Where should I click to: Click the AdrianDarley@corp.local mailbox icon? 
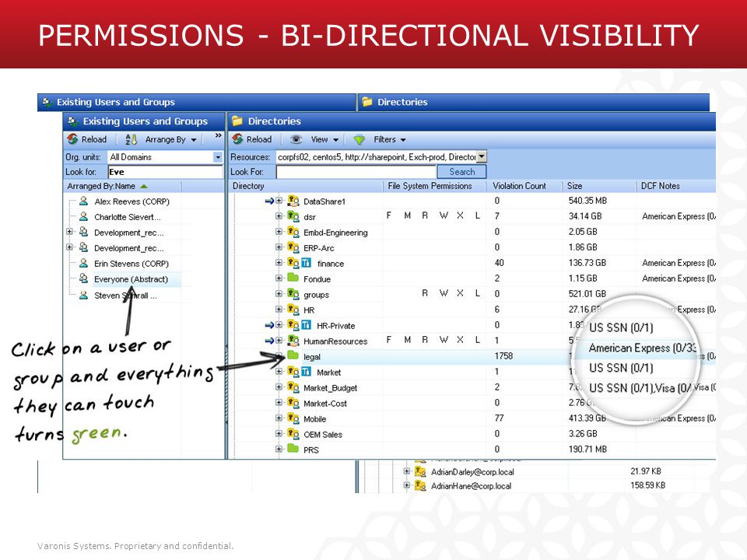(x=420, y=471)
